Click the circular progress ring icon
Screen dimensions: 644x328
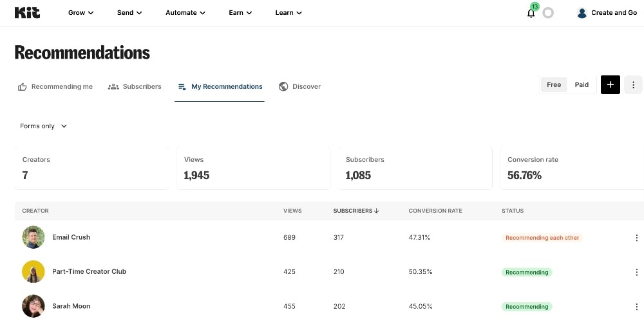pos(548,13)
